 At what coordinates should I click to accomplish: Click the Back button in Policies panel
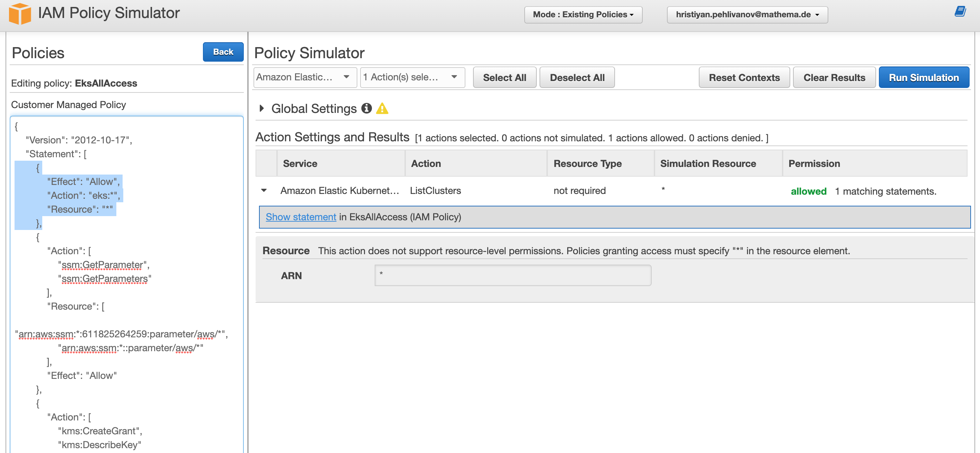pos(223,52)
